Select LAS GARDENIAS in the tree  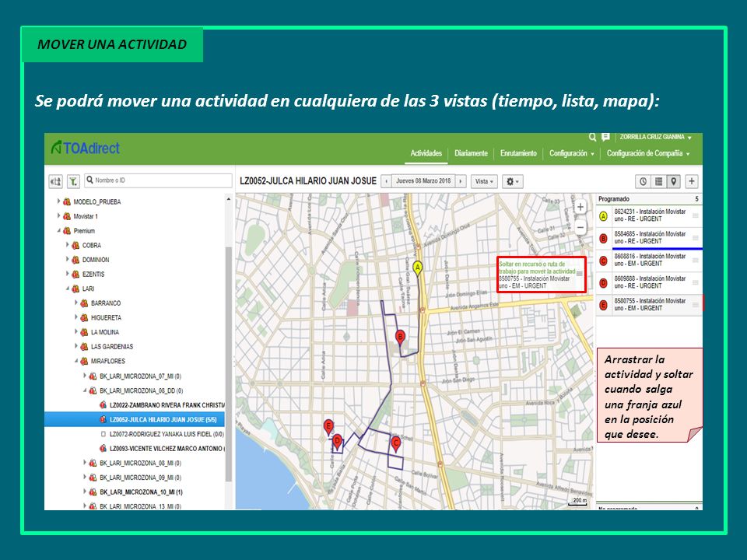[x=112, y=347]
